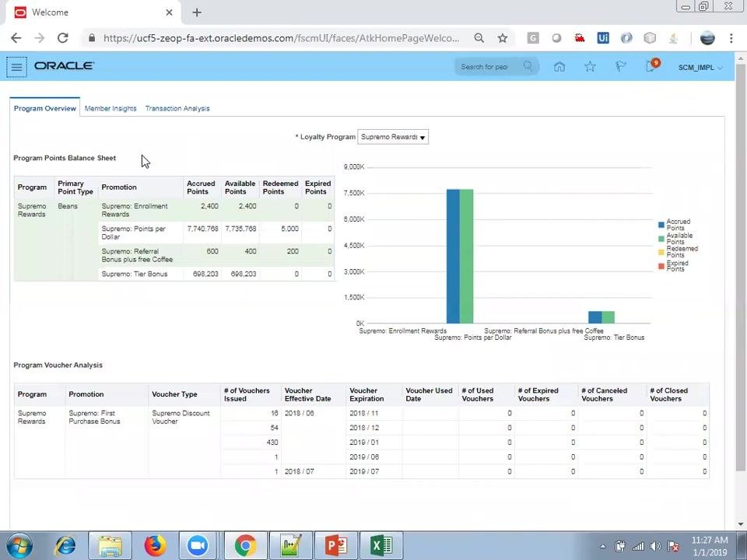747x560 pixels.
Task: Click the browser address bar URL
Action: (281, 38)
